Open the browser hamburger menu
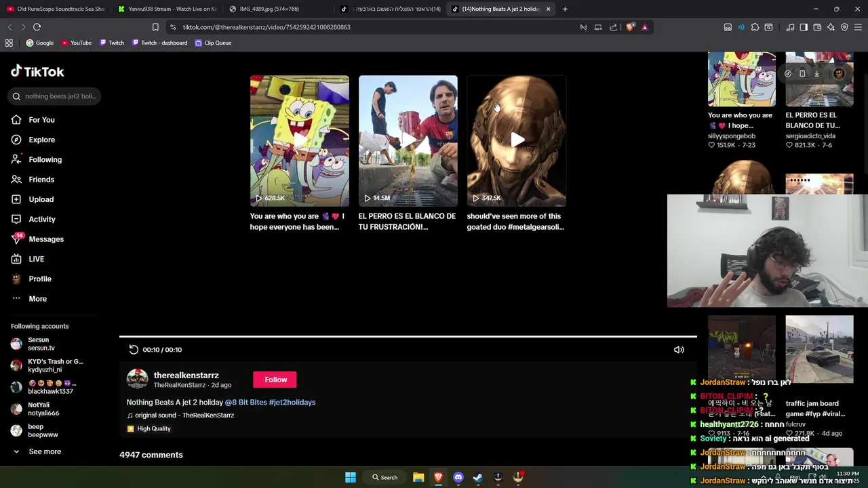Viewport: 868px width, 488px height. 858,27
